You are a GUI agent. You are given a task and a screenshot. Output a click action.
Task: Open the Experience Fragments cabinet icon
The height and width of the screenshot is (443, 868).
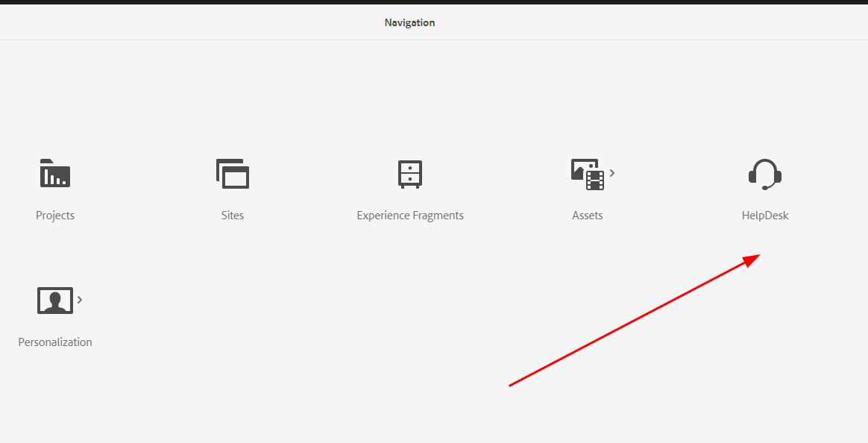pyautogui.click(x=409, y=174)
